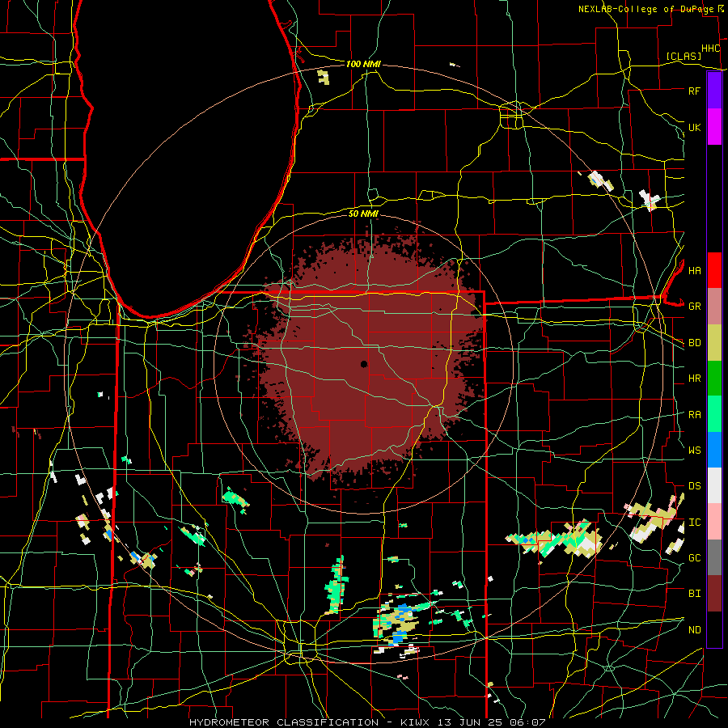The image size is (728, 728).
Task: Click the 'NEXLAB-College of DuPage' credit text
Action: click(645, 9)
